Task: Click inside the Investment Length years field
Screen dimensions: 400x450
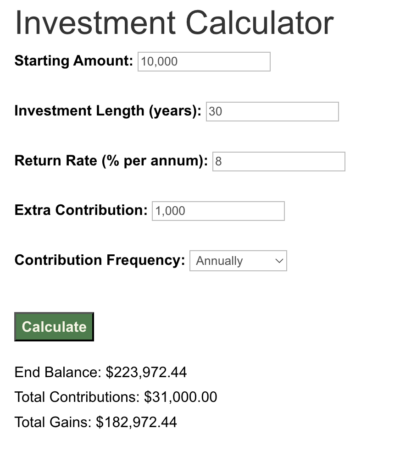Action: (272, 112)
